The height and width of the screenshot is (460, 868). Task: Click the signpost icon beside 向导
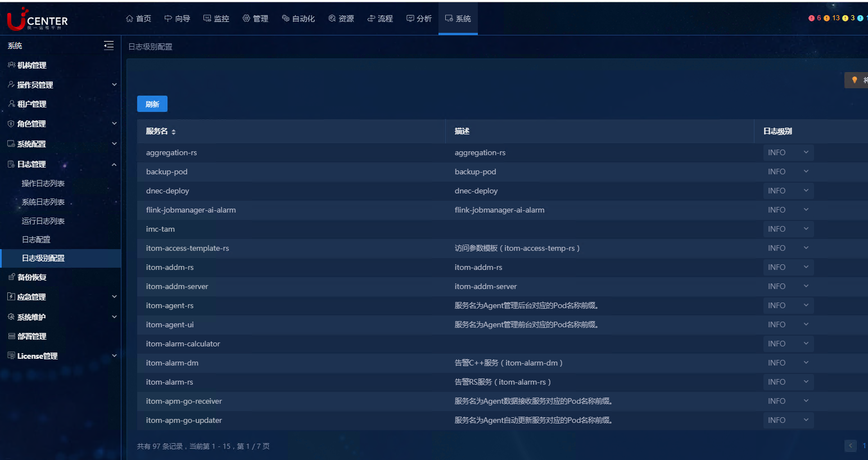(168, 19)
